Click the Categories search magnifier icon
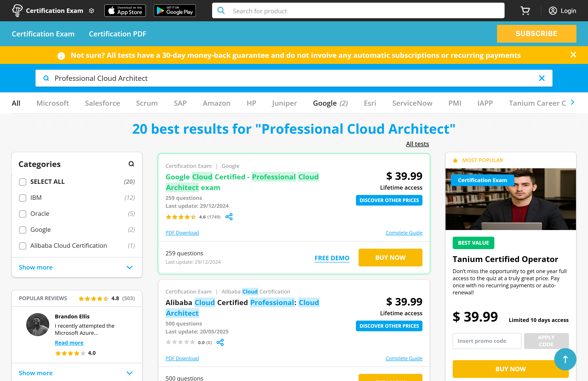 click(131, 164)
